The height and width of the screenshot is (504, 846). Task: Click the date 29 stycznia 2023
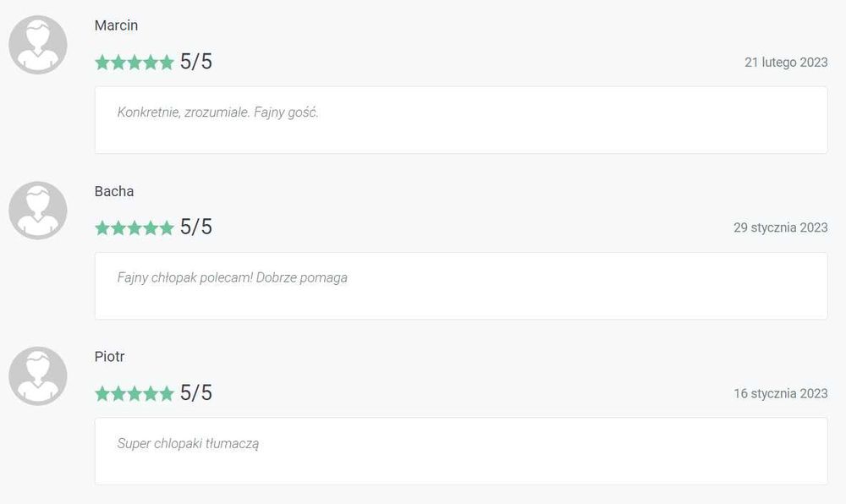(781, 227)
